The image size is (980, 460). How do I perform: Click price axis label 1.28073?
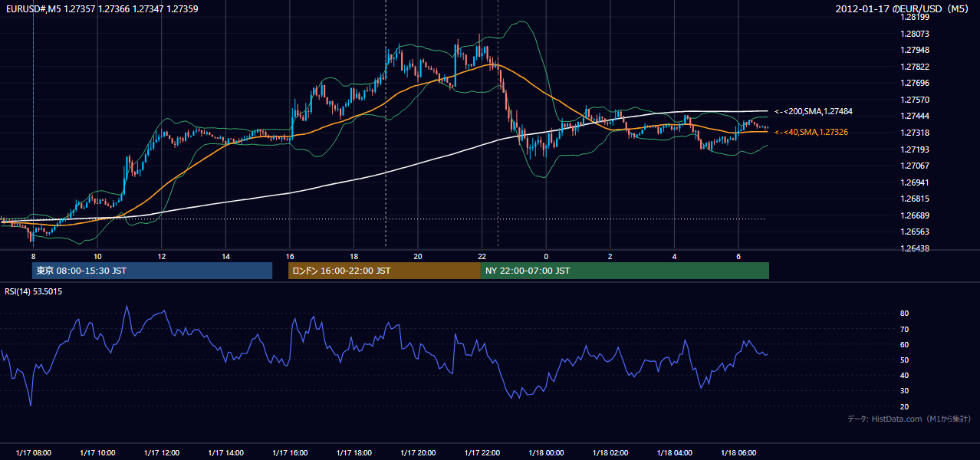[916, 34]
